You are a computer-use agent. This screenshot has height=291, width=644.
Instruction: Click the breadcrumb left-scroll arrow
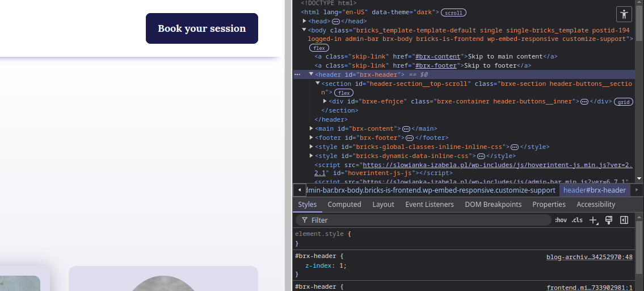300,190
